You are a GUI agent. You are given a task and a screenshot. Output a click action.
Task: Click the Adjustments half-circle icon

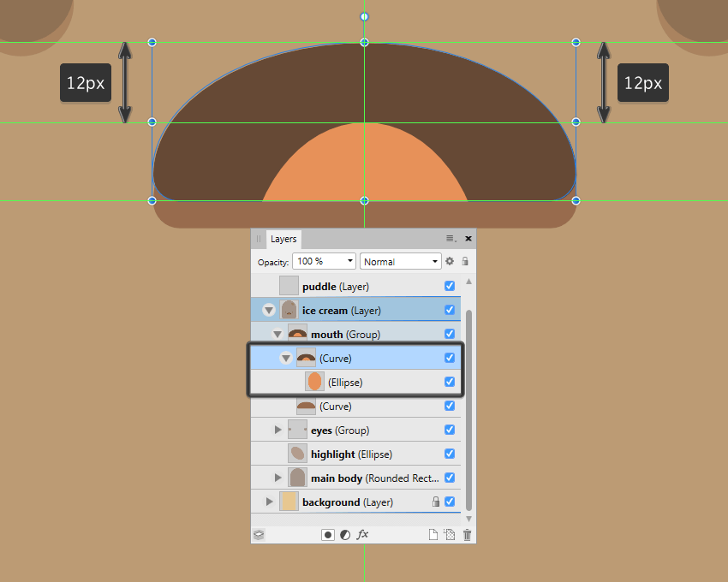[345, 535]
